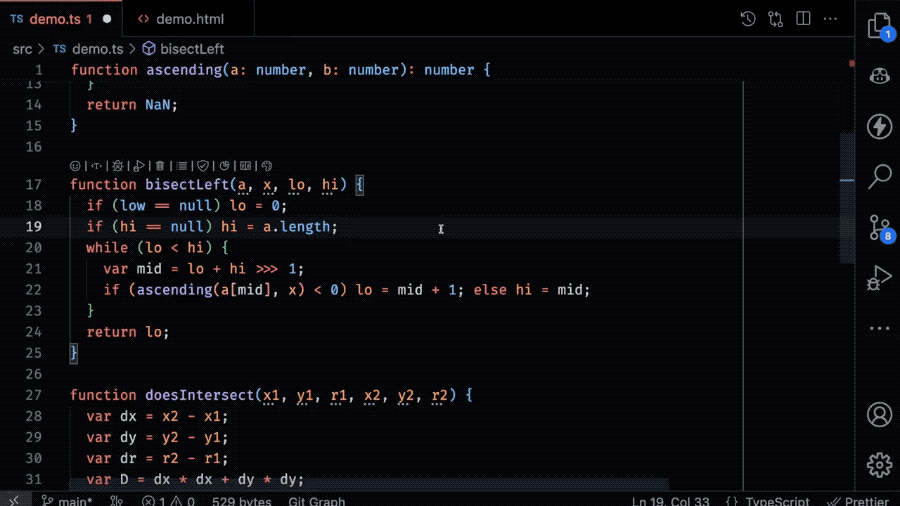Click 'a.length' on line 19
This screenshot has height=506, width=900.
pyautogui.click(x=296, y=227)
